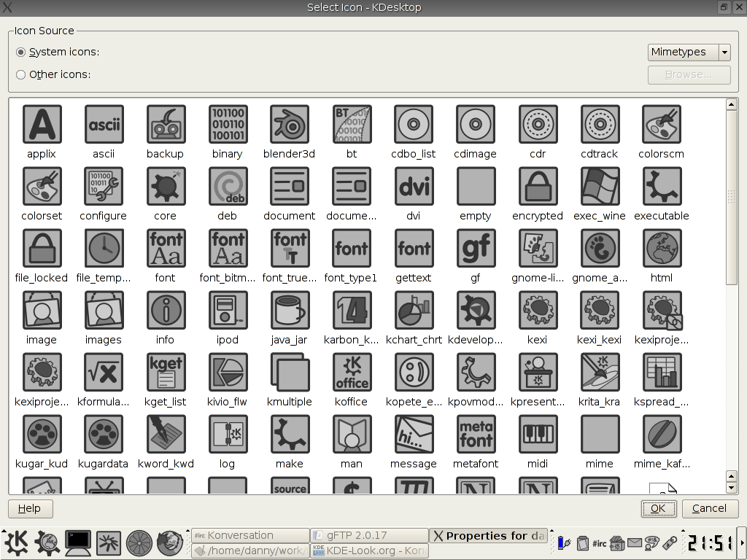Screen dimensions: 747x560
Task: Click the Help button
Action: (x=31, y=508)
